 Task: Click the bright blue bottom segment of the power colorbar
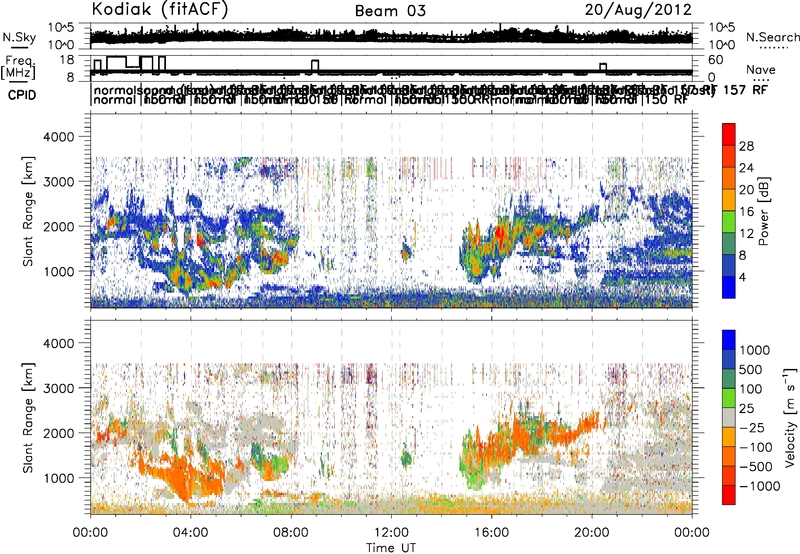point(729,287)
